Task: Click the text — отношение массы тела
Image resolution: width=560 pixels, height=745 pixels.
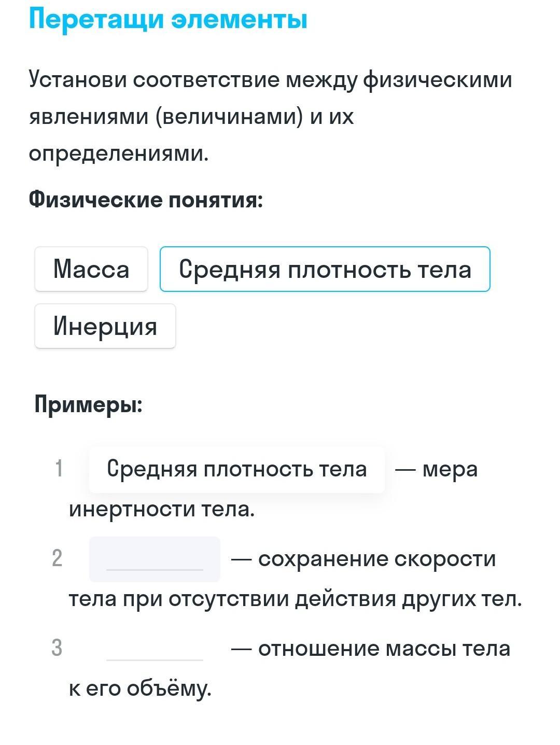Action: [x=371, y=649]
